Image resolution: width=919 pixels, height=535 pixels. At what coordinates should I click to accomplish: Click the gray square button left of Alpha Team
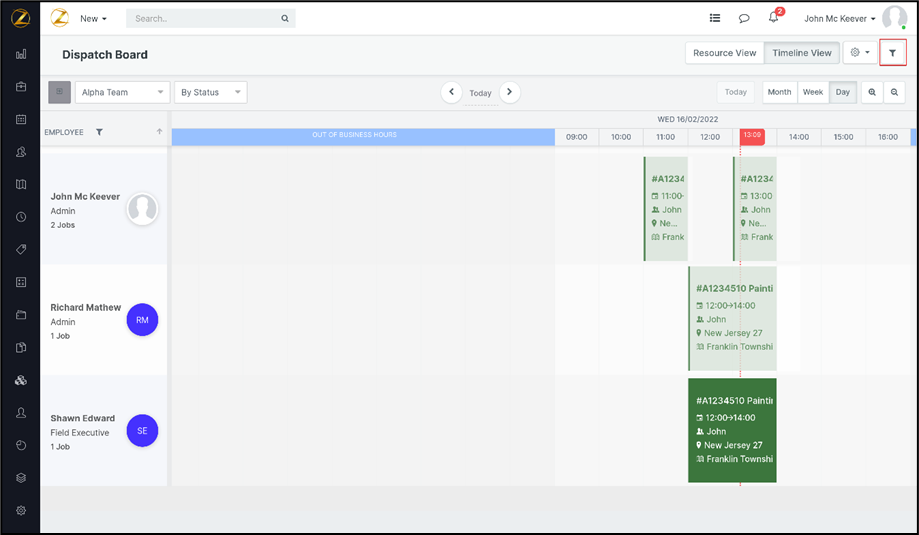[x=59, y=92]
